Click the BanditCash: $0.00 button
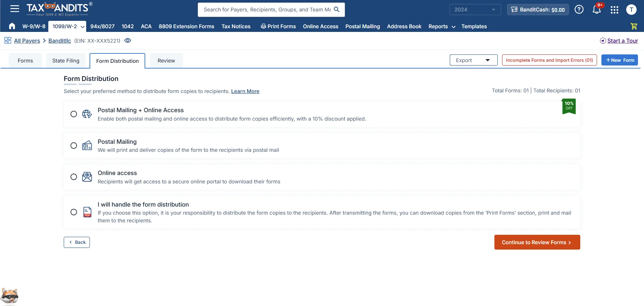The image size is (644, 306). [x=538, y=9]
